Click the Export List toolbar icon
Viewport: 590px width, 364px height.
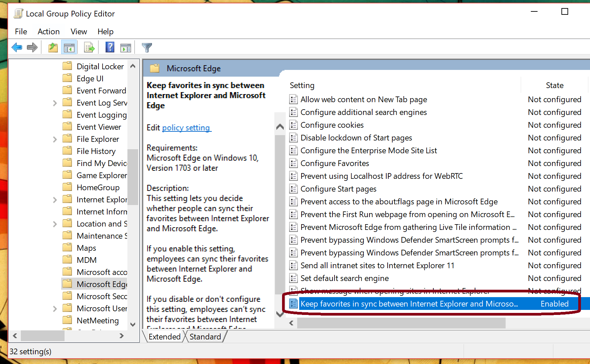89,47
